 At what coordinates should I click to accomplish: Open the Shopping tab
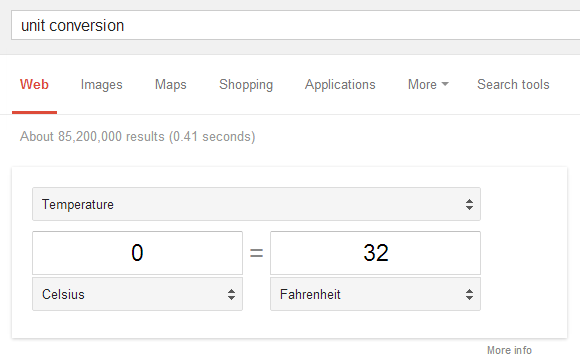click(246, 85)
